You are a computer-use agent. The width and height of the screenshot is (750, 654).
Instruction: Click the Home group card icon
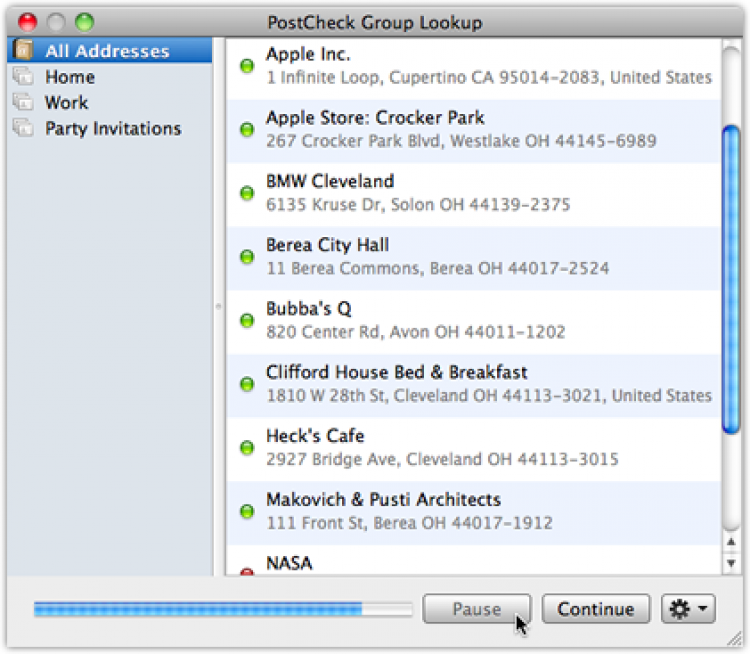tap(23, 76)
